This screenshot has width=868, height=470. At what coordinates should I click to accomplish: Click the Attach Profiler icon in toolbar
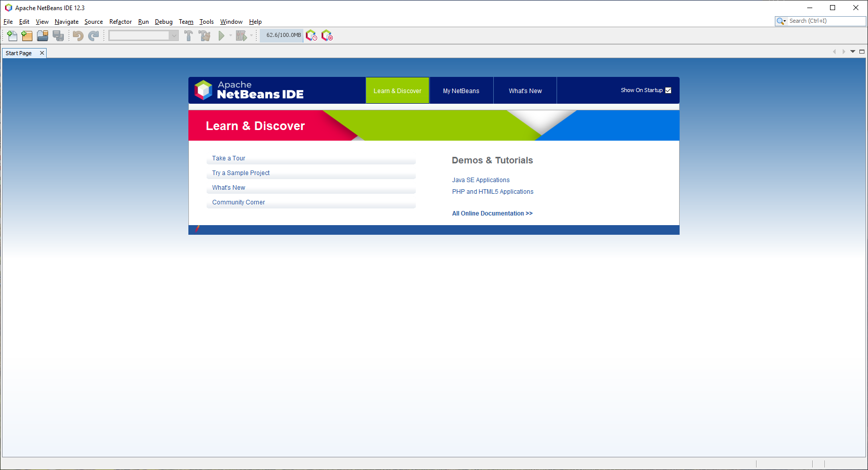tap(327, 35)
